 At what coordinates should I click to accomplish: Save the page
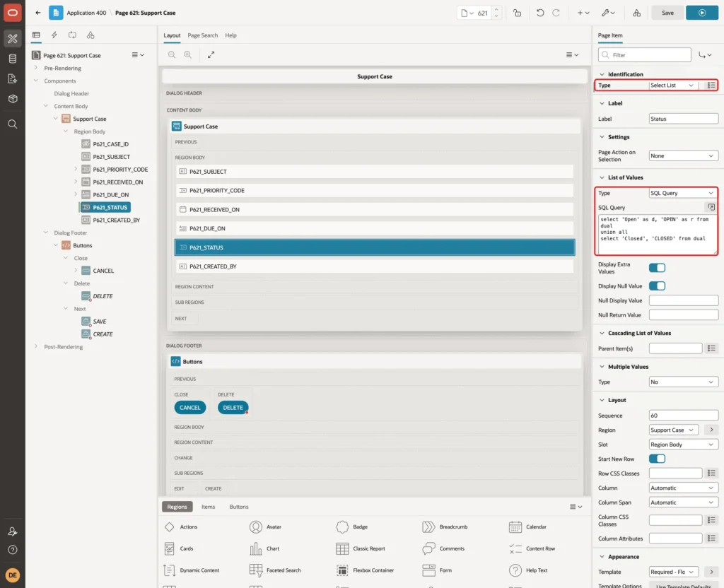[x=667, y=13]
